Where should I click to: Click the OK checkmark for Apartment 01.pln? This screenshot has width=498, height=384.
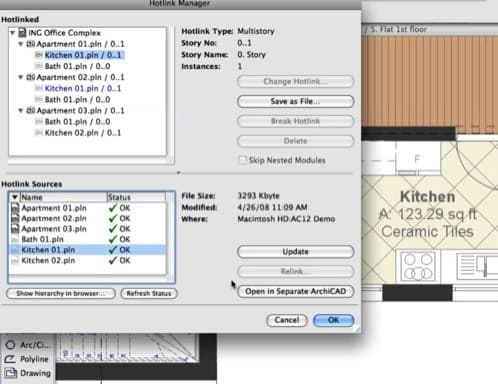tap(113, 208)
